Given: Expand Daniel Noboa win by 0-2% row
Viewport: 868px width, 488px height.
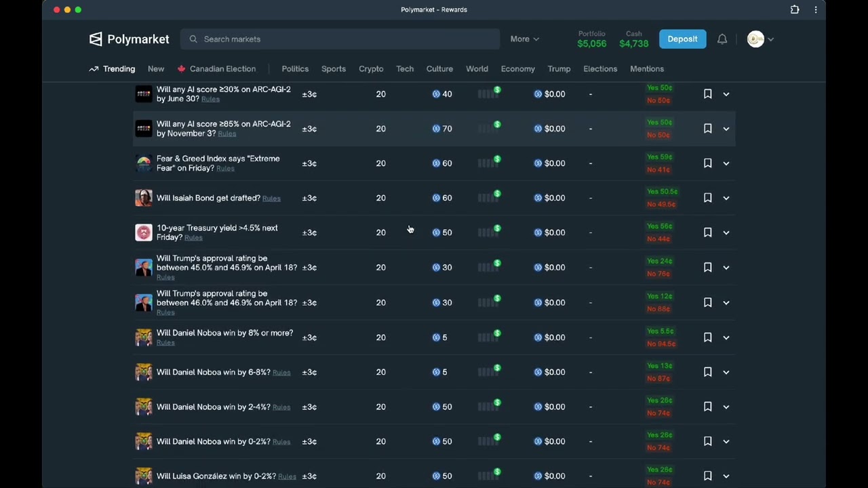Looking at the screenshot, I should (x=726, y=441).
